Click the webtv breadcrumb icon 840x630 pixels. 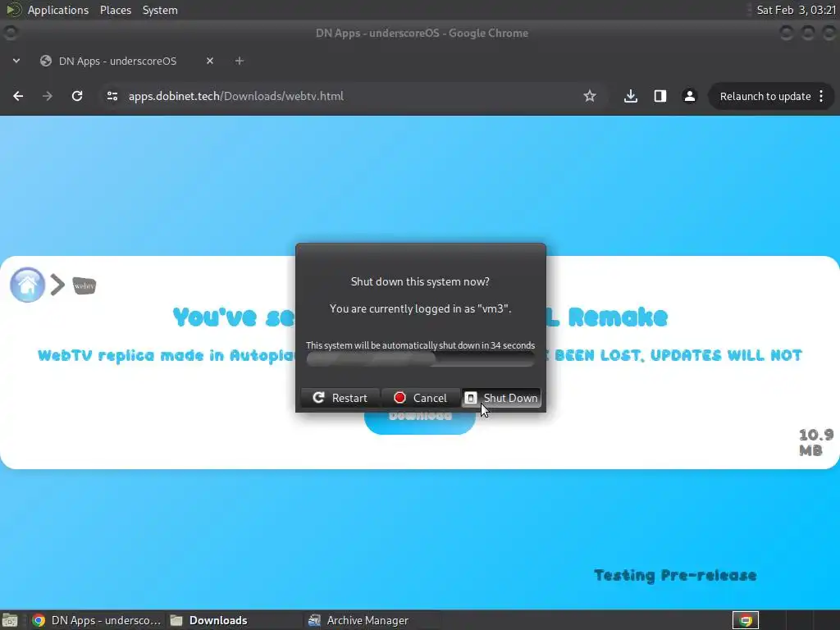(84, 285)
